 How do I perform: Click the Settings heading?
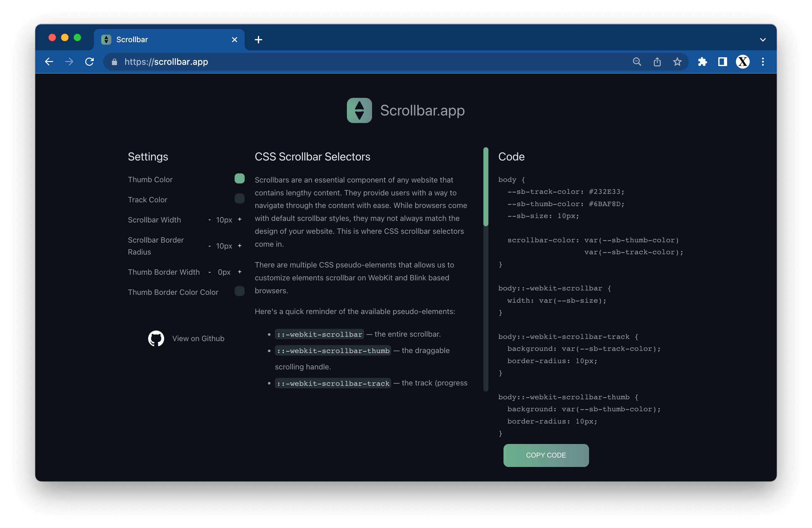pyautogui.click(x=148, y=157)
